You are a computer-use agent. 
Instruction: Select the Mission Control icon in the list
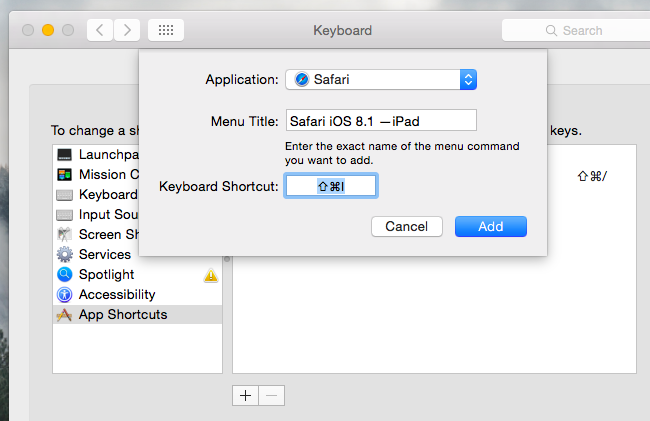click(64, 174)
